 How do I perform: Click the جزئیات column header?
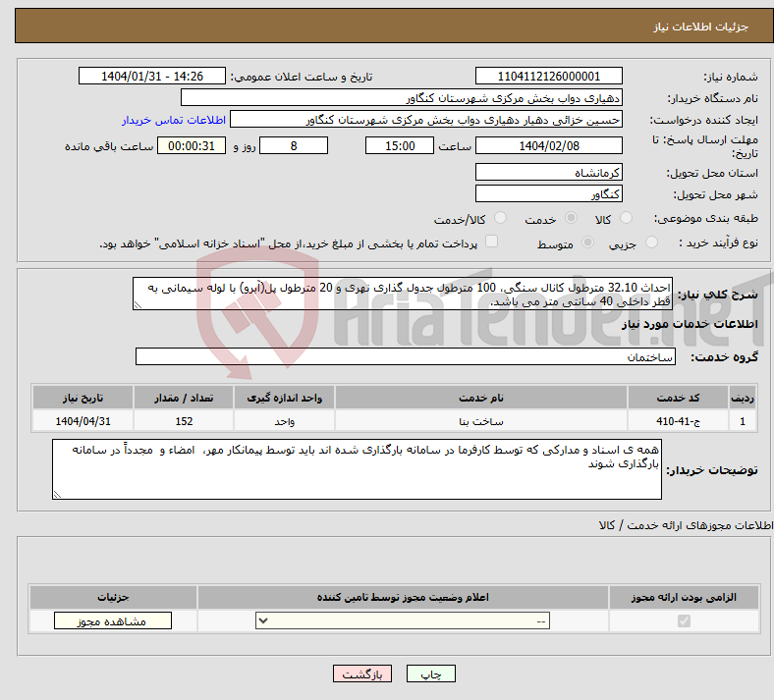(113, 597)
